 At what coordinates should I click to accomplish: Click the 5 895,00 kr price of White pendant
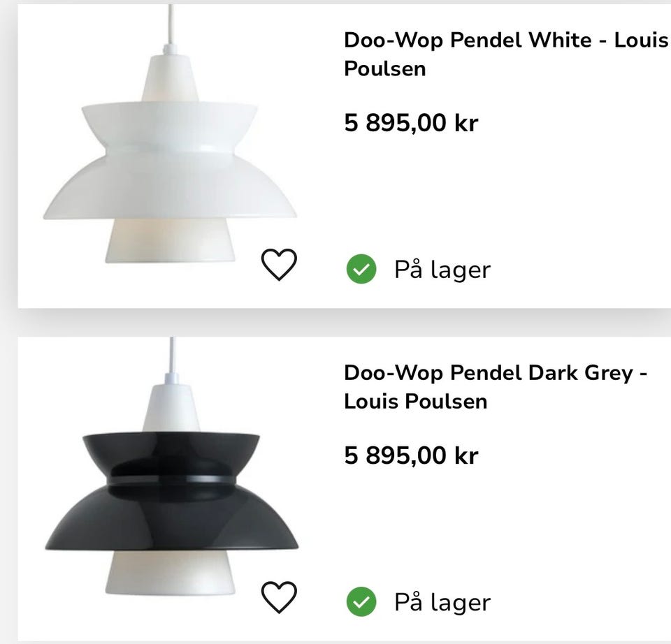tap(411, 123)
